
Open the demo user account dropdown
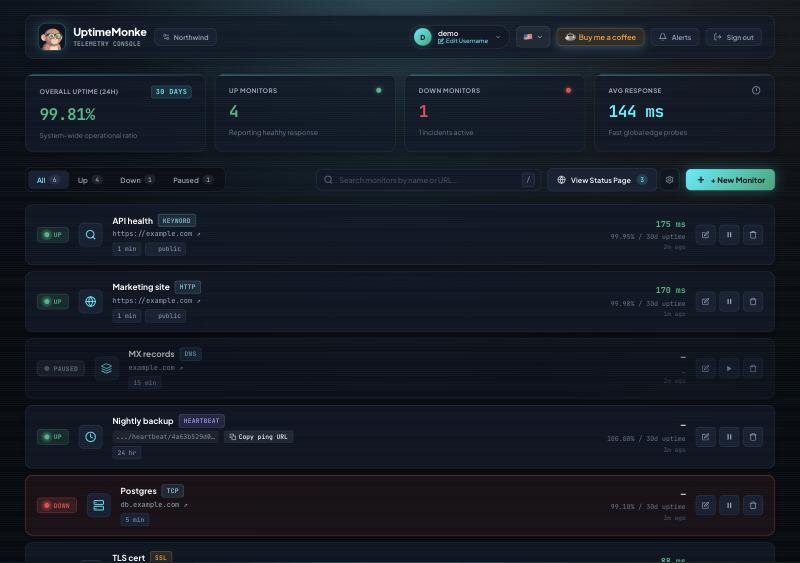459,37
